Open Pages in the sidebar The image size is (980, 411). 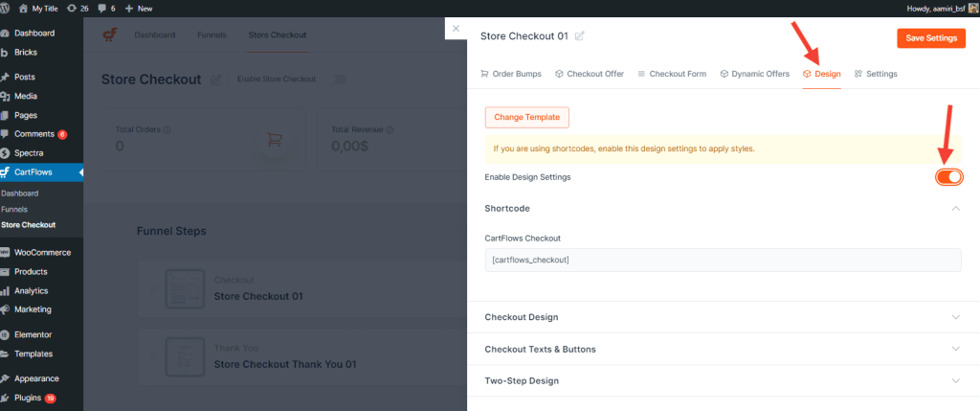click(x=26, y=115)
